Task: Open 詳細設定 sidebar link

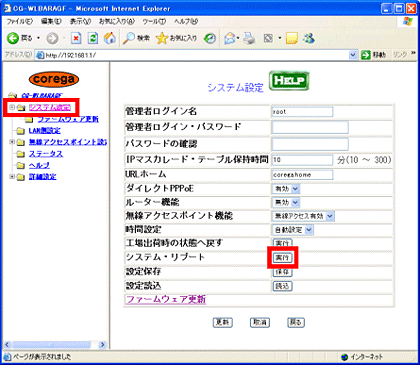Action: point(43,177)
